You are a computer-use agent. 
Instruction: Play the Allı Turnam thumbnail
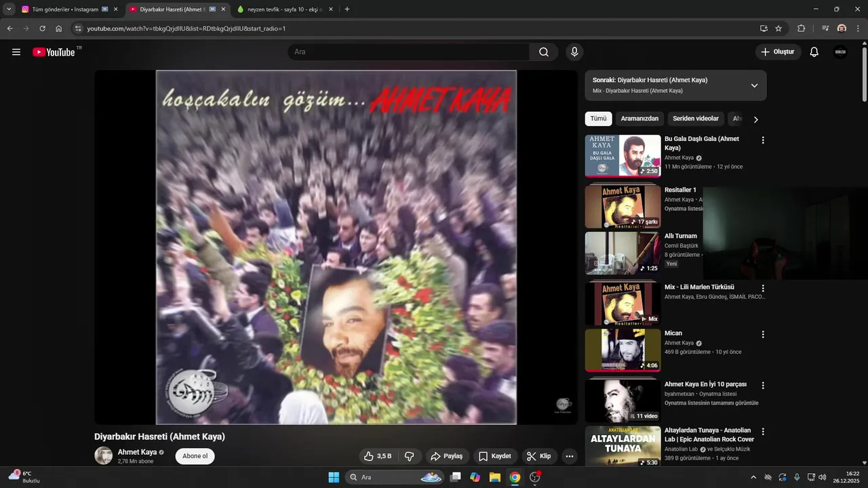623,253
